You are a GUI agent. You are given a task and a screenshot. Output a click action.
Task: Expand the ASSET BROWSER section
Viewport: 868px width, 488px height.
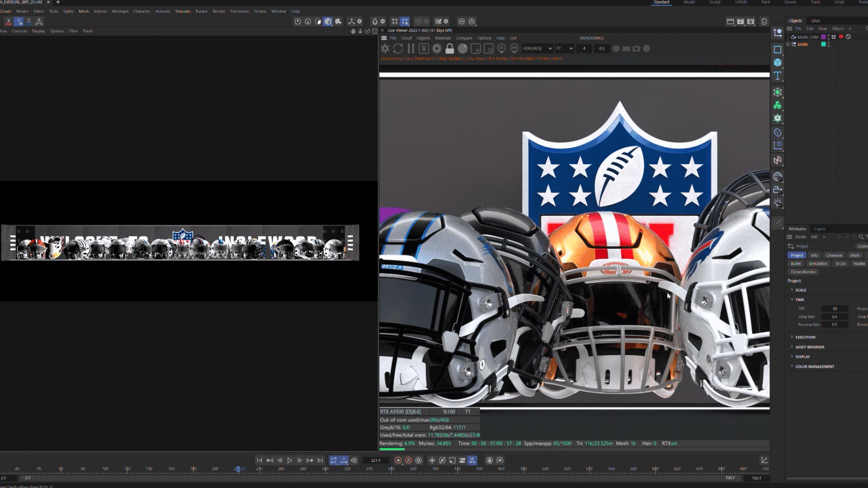[792, 347]
